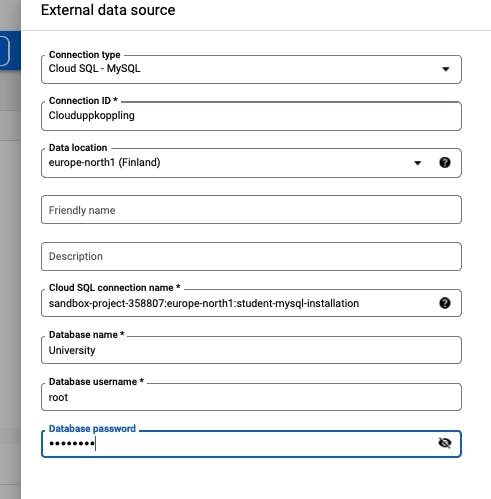Click the dimmed overlay beside the panel
The height and width of the screenshot is (499, 491).
click(10, 267)
